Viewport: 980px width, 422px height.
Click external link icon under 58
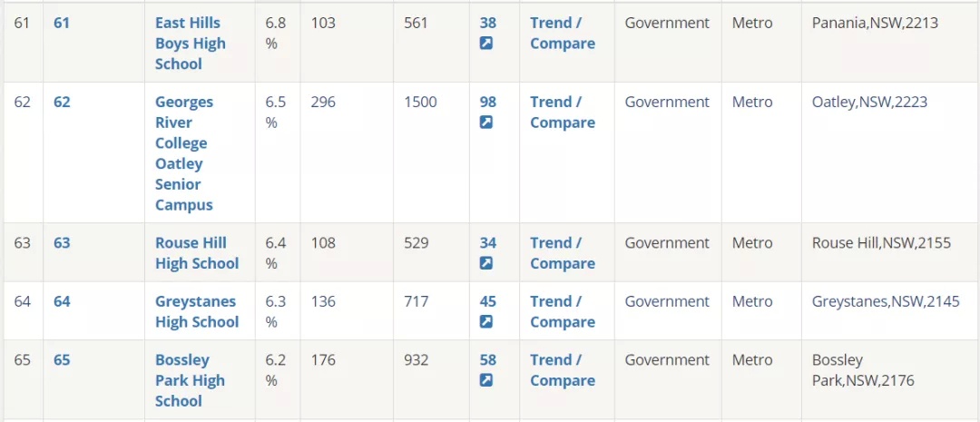pos(486,380)
